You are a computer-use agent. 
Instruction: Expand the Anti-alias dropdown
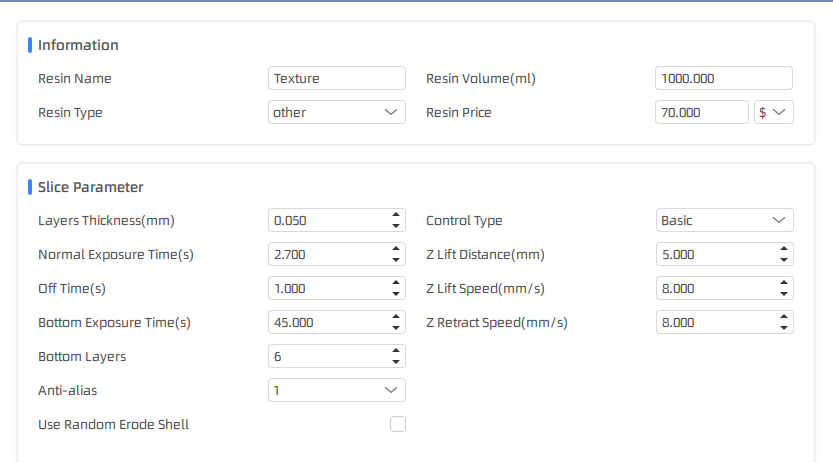(337, 390)
